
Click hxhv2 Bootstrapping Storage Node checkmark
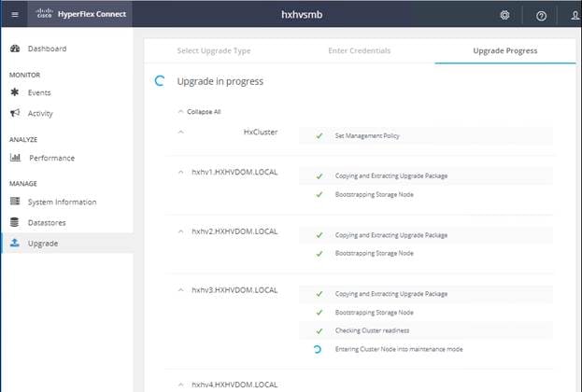coord(319,254)
